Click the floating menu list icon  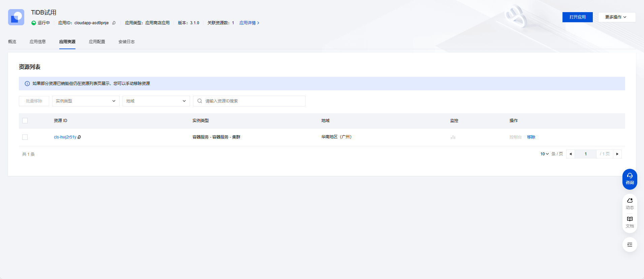[x=629, y=245]
